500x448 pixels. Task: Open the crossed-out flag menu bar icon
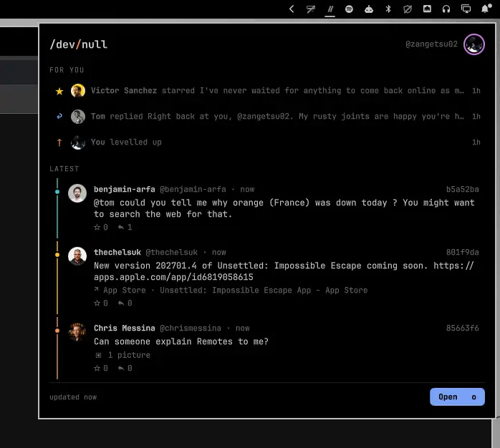coord(311,9)
